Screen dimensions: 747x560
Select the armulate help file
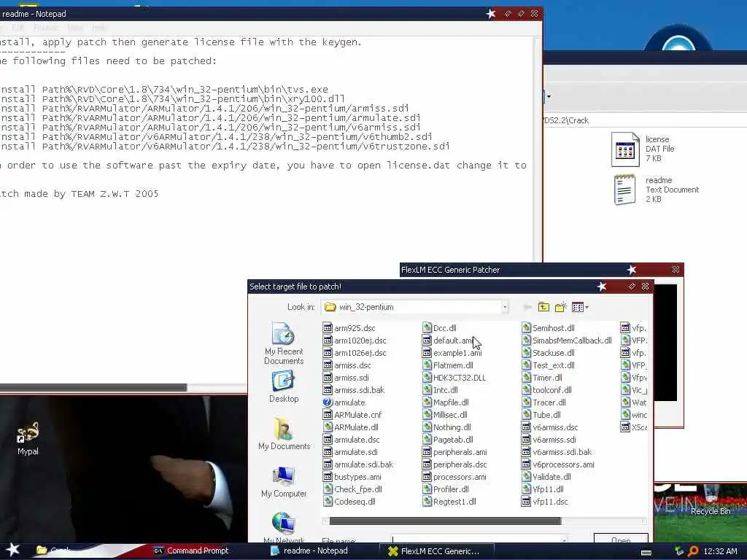[x=344, y=402]
